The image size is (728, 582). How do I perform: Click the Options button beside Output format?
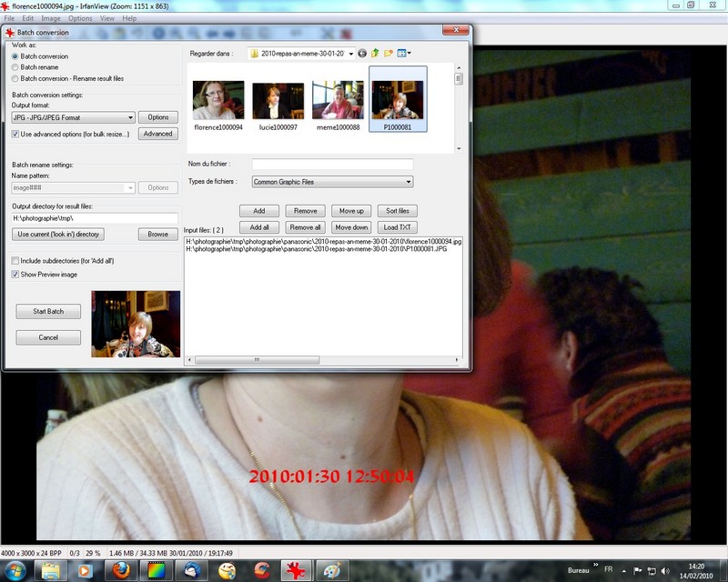(157, 117)
